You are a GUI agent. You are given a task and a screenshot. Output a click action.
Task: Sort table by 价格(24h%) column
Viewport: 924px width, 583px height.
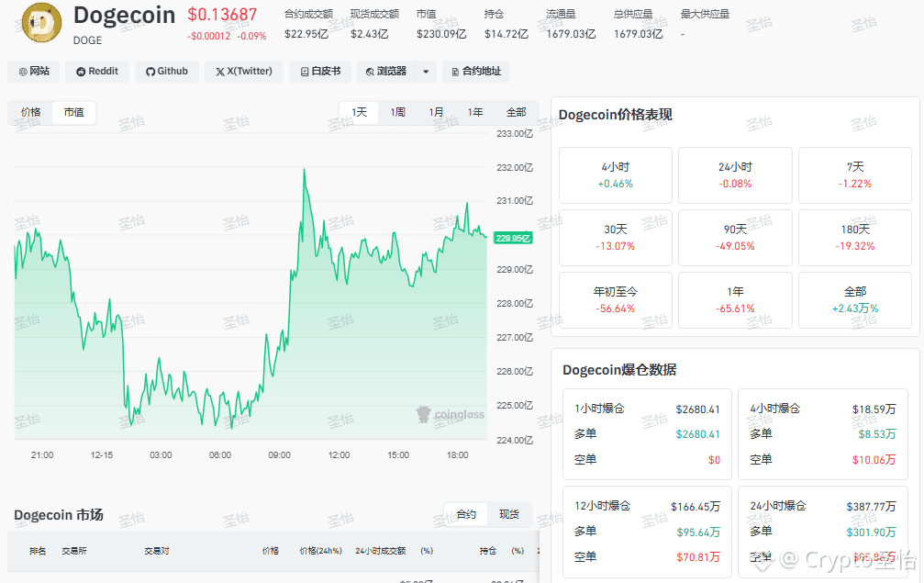(x=320, y=552)
